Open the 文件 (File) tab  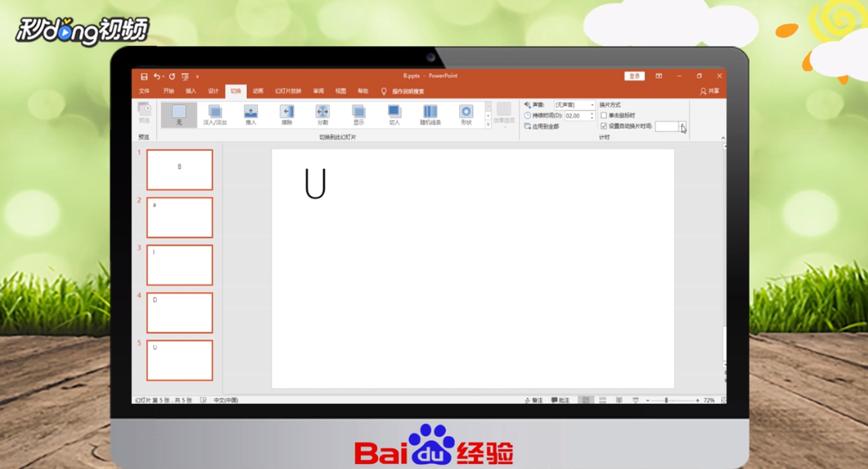pyautogui.click(x=144, y=91)
